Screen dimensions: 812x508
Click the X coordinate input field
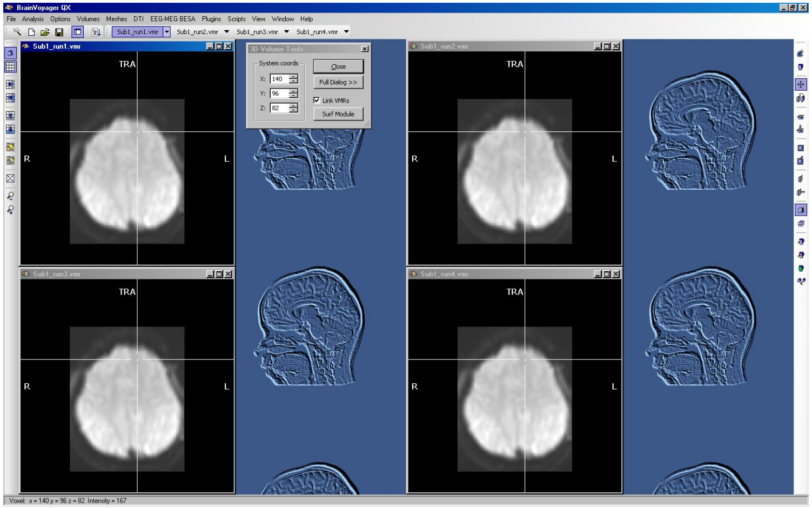pyautogui.click(x=279, y=79)
